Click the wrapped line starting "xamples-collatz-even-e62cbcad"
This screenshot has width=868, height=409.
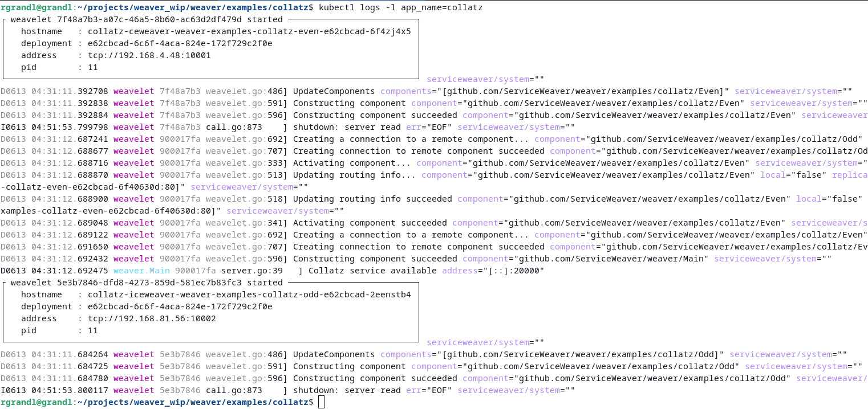(172, 211)
